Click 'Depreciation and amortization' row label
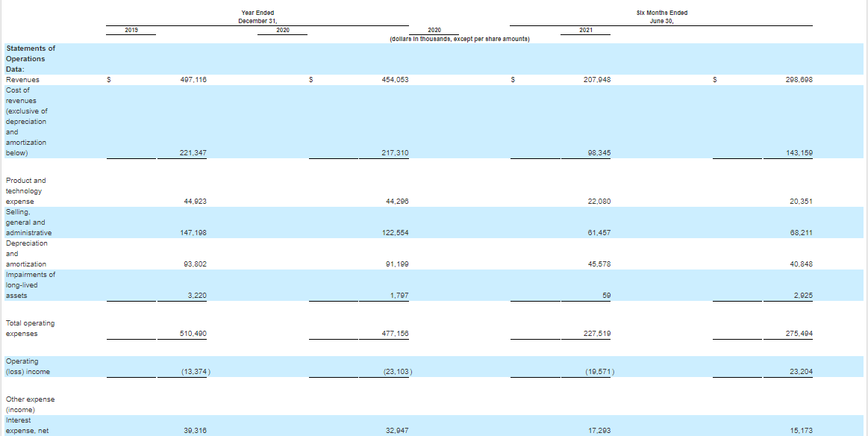This screenshot has width=868, height=436. click(x=27, y=254)
